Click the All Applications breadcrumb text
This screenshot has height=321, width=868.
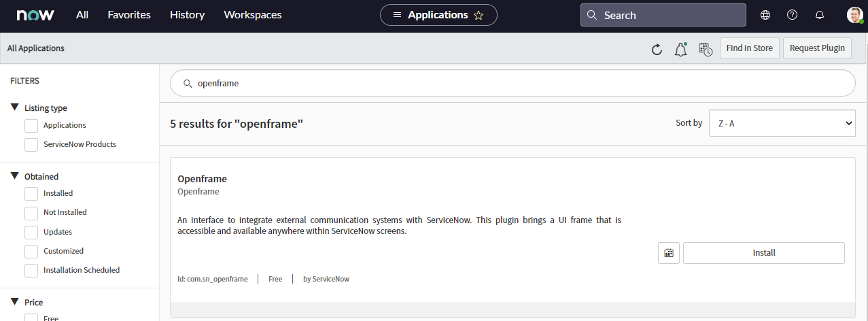pos(36,48)
